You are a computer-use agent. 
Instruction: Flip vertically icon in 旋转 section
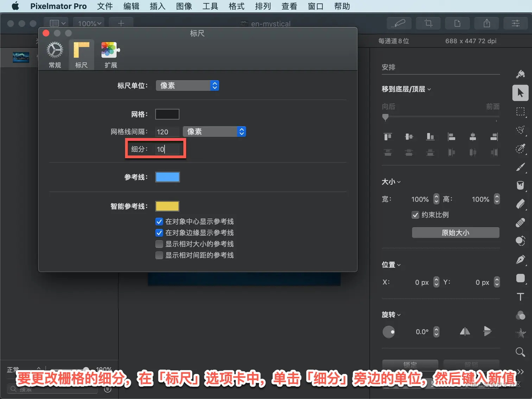click(x=487, y=331)
